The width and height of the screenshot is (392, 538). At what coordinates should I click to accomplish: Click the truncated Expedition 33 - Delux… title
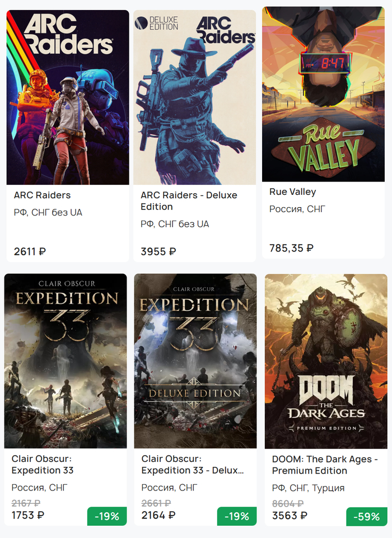click(193, 464)
